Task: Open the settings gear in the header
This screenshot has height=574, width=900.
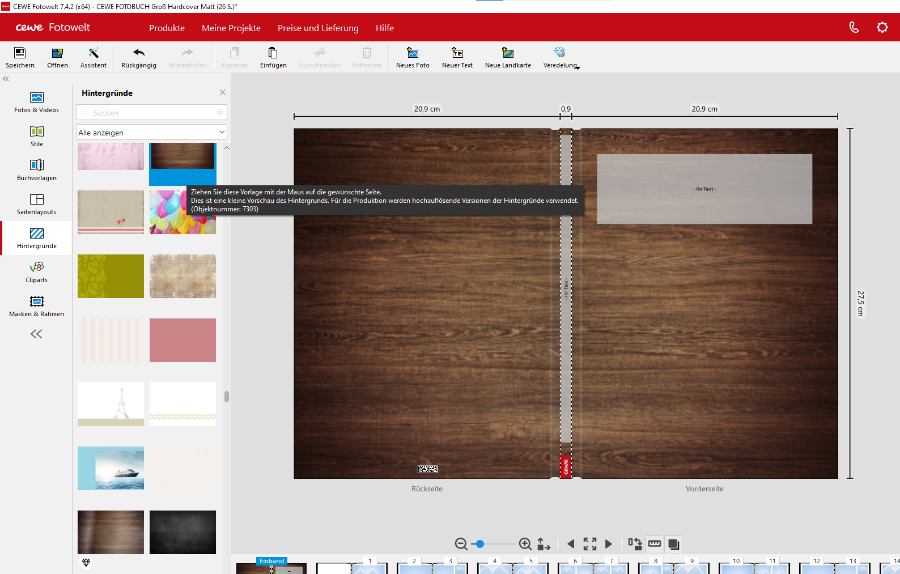Action: click(x=882, y=27)
